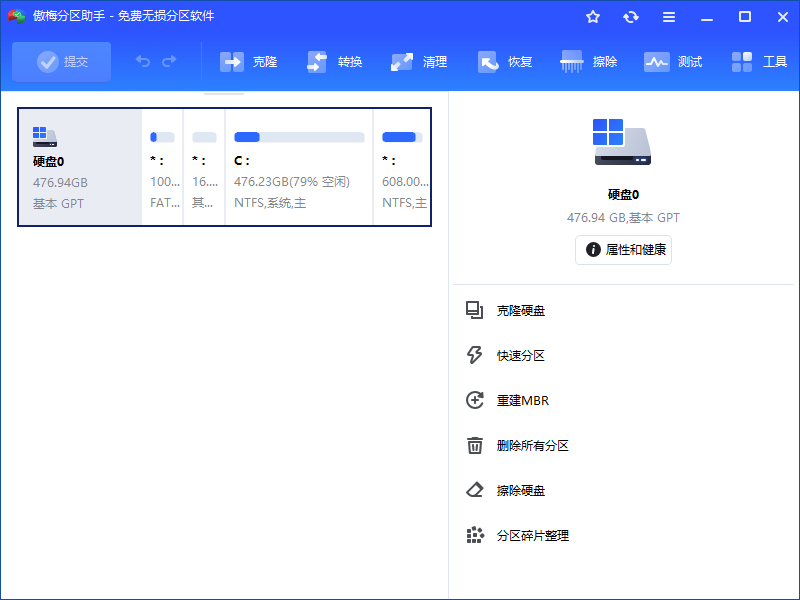Click the update refresh icon in titlebar
Viewport: 800px width, 600px height.
pos(631,16)
